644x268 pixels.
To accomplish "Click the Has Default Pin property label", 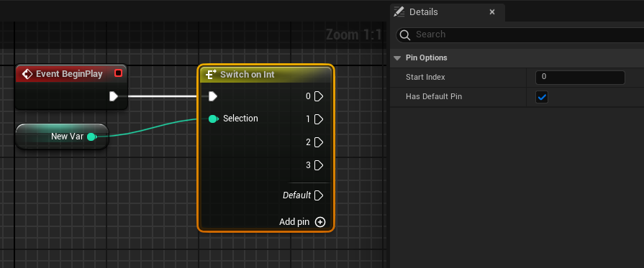I will pos(434,97).
